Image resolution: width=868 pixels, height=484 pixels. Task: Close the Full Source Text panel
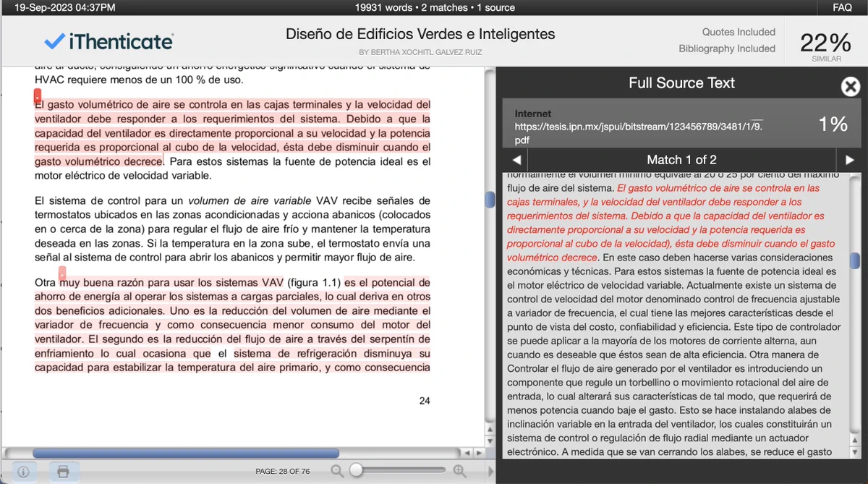(851, 88)
